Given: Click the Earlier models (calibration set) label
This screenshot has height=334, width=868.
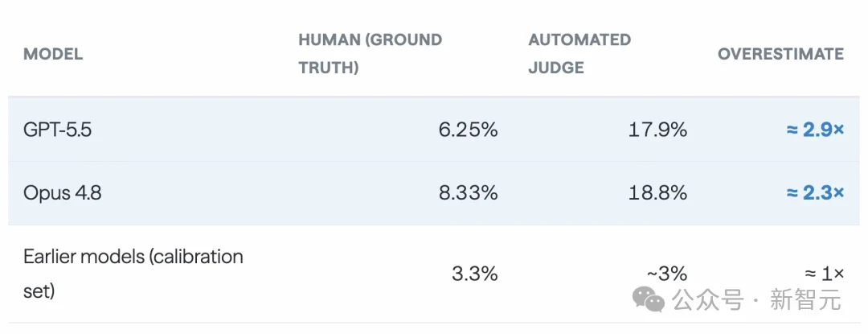Looking at the screenshot, I should tap(133, 274).
